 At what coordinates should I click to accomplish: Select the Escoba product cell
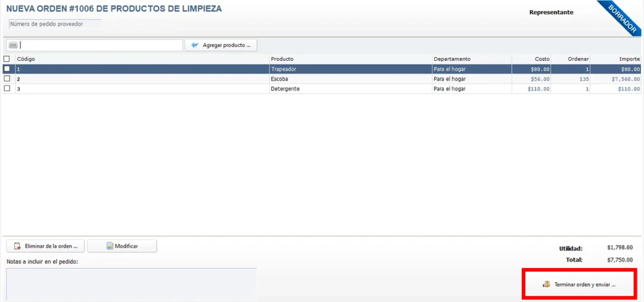(x=350, y=79)
